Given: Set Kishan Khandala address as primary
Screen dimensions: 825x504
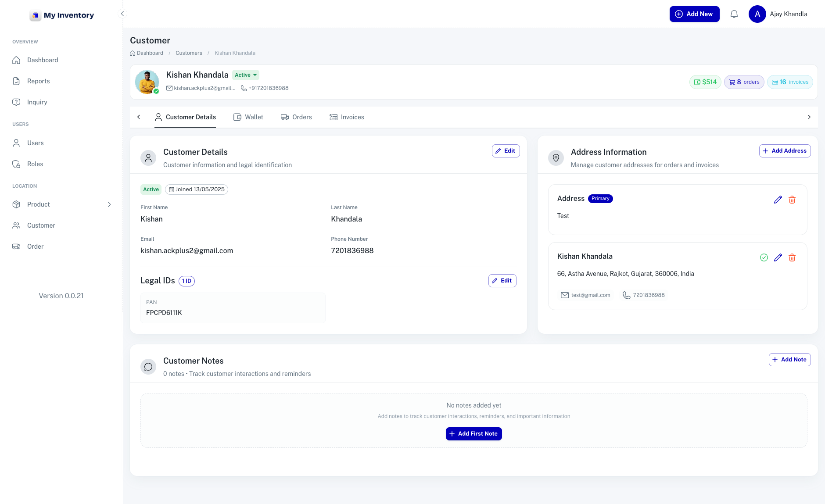Looking at the screenshot, I should click(x=764, y=257).
